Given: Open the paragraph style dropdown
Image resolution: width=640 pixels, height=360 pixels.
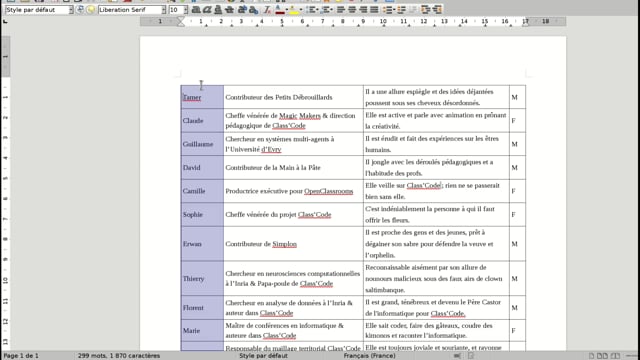Looking at the screenshot, I should pyautogui.click(x=71, y=9).
